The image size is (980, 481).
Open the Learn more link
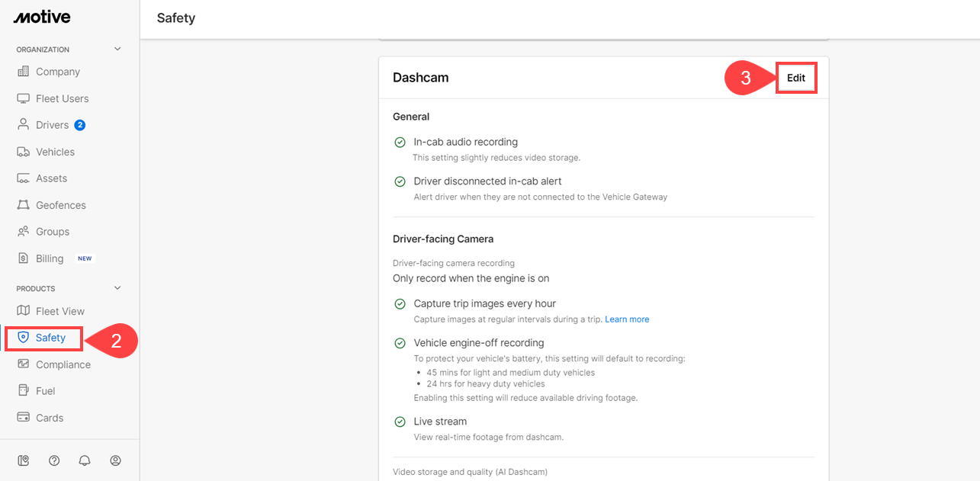pos(627,319)
